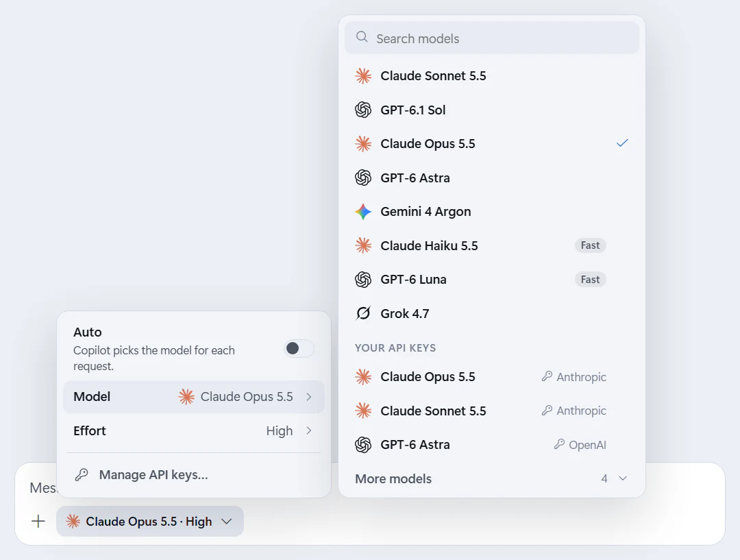Select GPT-6 Astra with OpenAI API key

click(492, 445)
